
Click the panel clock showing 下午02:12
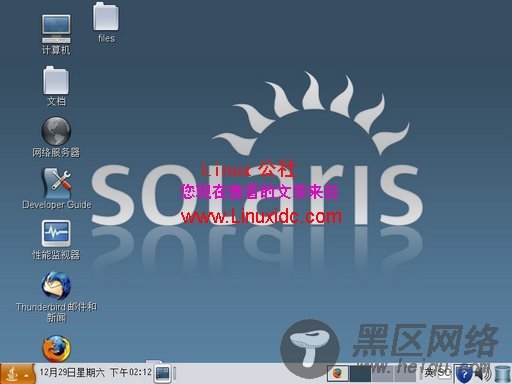point(95,372)
